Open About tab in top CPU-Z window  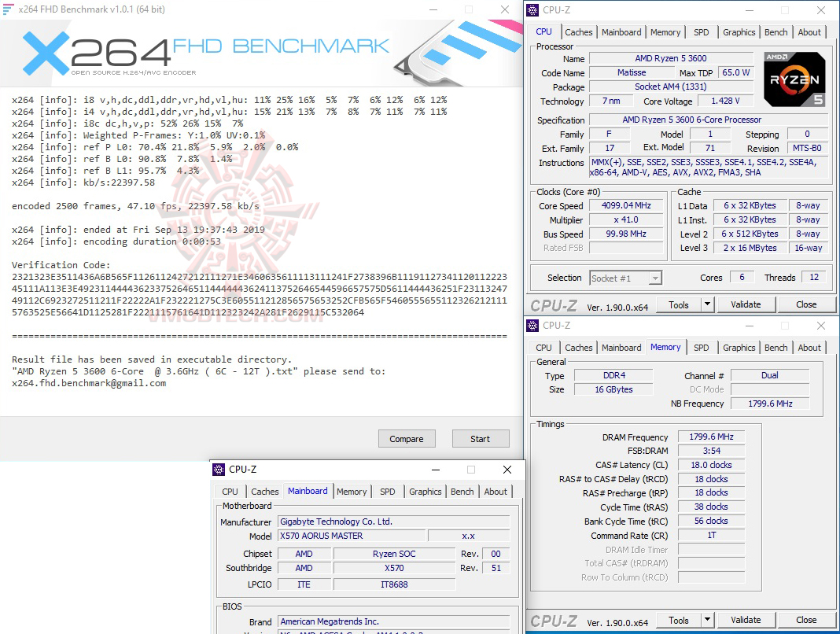[809, 32]
